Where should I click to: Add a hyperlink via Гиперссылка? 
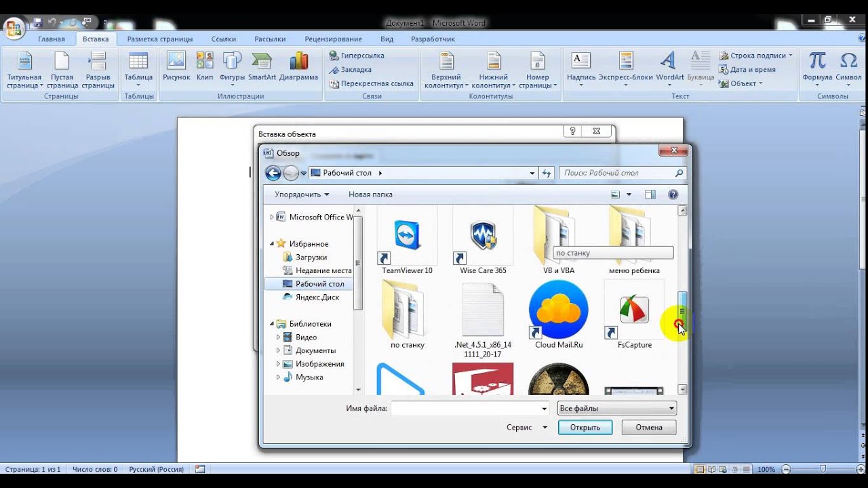click(357, 56)
